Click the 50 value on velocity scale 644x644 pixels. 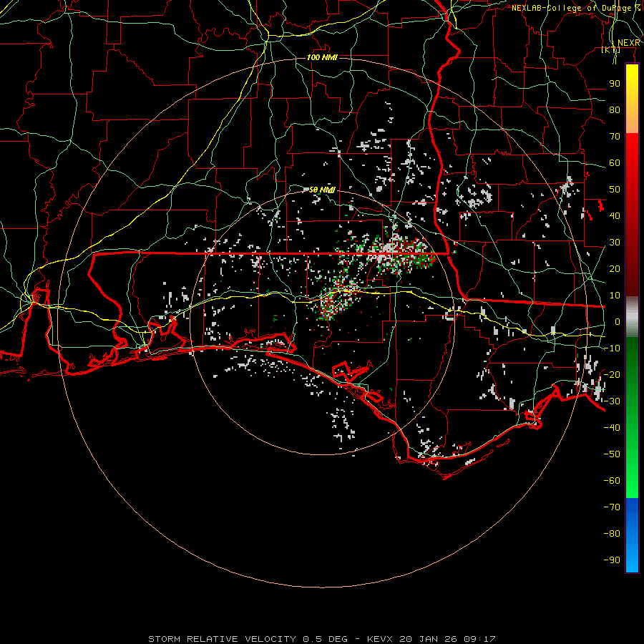coord(615,190)
